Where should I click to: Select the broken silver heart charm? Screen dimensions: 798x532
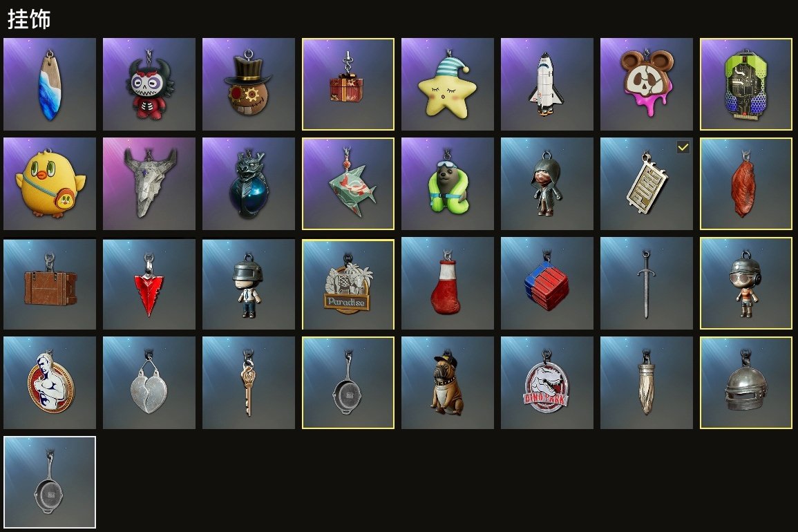149,382
